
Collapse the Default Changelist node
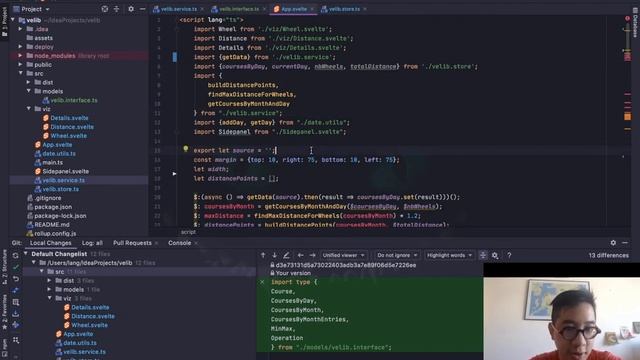pyautogui.click(x=26, y=254)
